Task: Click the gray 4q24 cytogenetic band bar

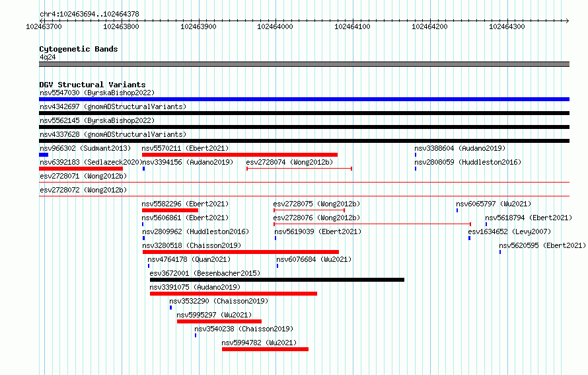Action: tap(304, 64)
